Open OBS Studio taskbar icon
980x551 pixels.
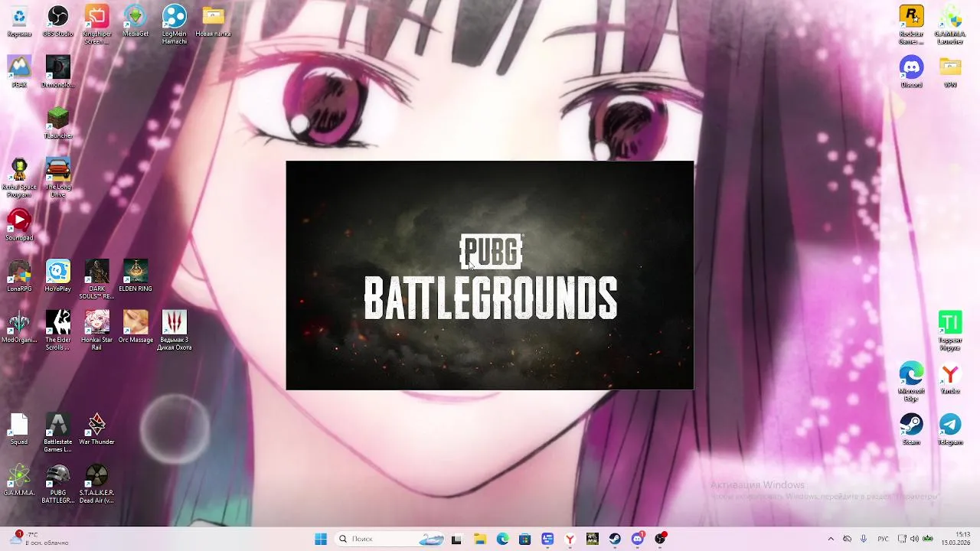point(660,539)
